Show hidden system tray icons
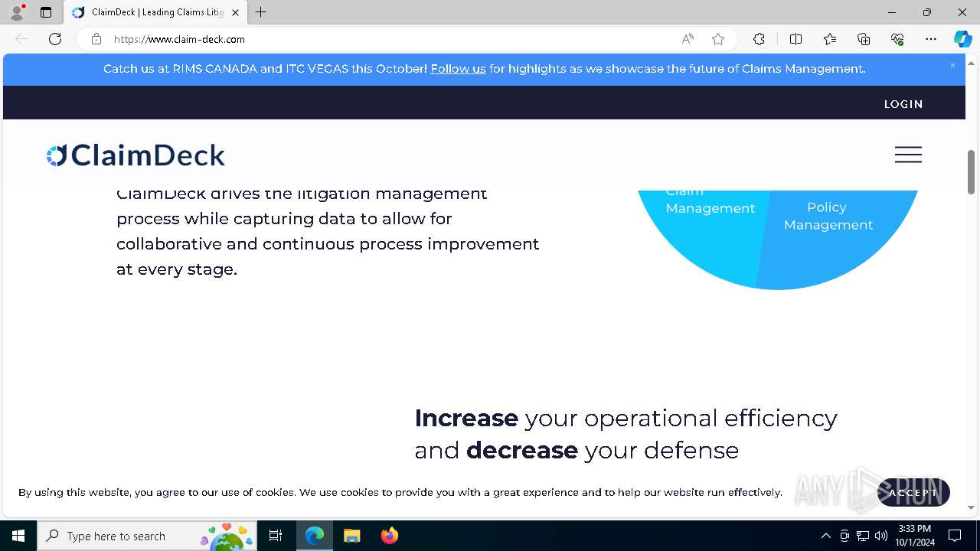The image size is (980, 551). click(x=825, y=536)
